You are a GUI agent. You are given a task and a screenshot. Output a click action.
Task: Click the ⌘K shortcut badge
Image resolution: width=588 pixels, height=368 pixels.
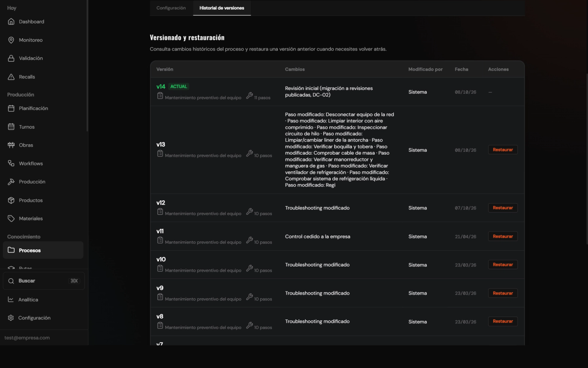74,281
